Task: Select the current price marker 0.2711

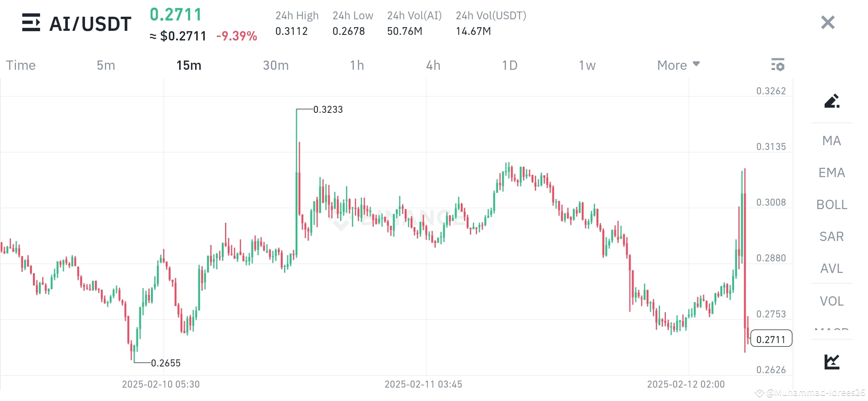Action: (x=771, y=339)
